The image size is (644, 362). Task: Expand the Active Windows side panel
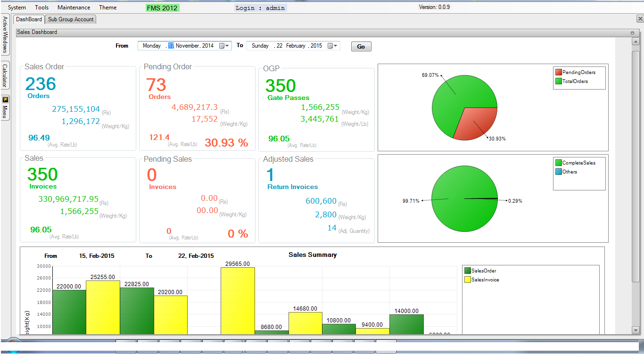pyautogui.click(x=5, y=35)
